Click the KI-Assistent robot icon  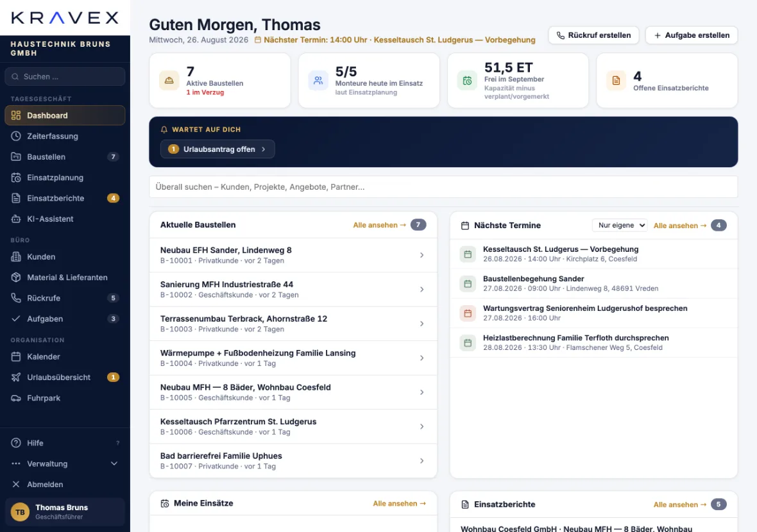pos(16,219)
